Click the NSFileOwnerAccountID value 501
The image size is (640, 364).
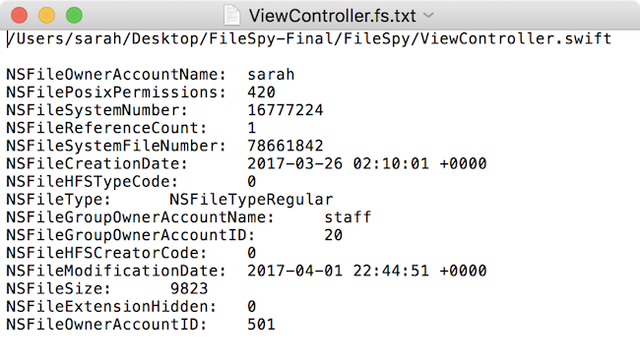pos(261,325)
